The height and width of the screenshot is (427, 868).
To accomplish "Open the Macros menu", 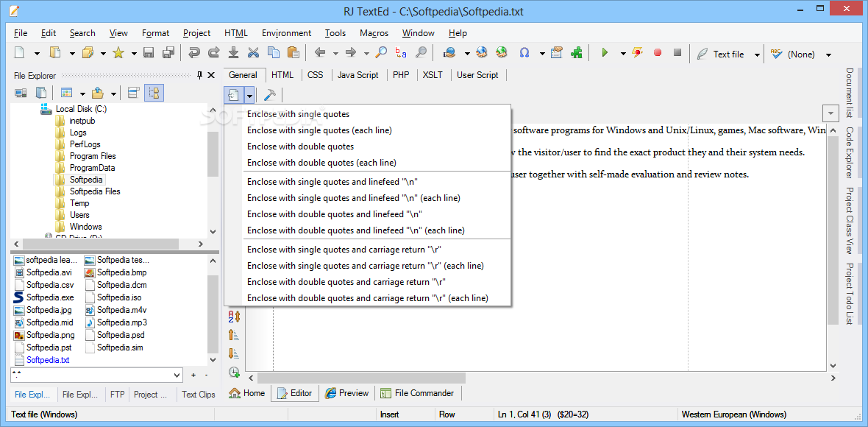I will click(x=374, y=32).
